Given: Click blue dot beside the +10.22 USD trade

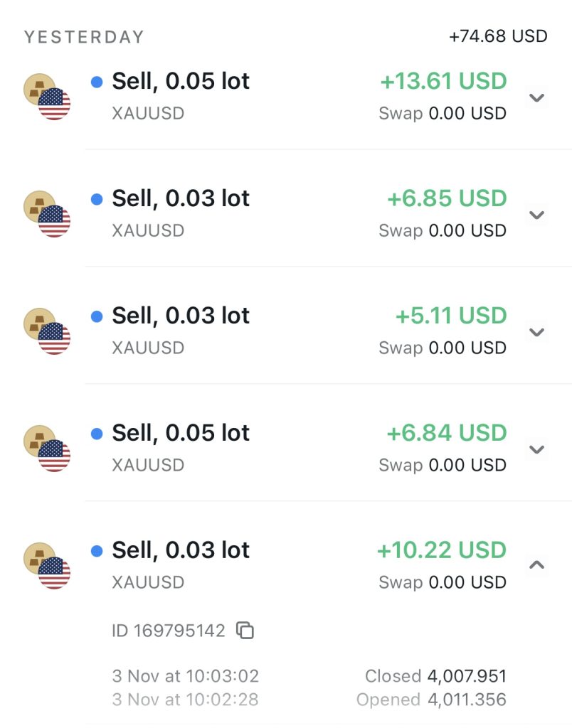Looking at the screenshot, I should point(97,552).
